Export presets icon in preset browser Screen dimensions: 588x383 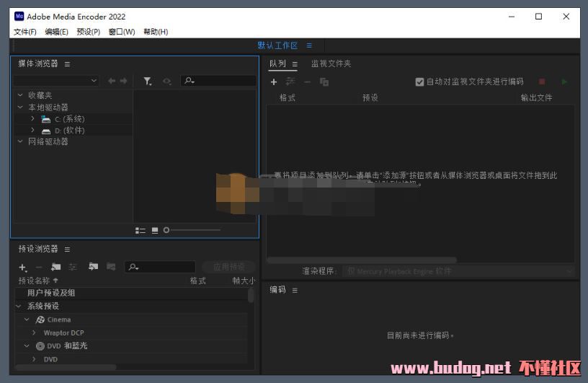click(111, 267)
